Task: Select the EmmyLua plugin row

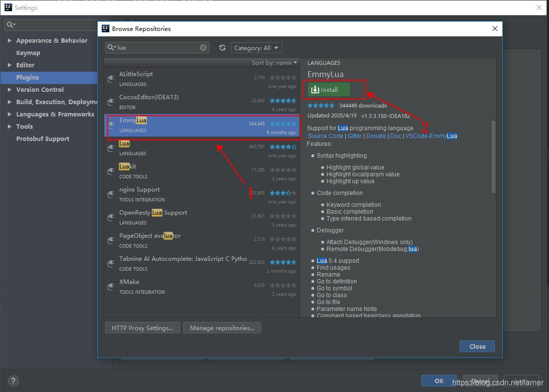Action: pyautogui.click(x=202, y=125)
